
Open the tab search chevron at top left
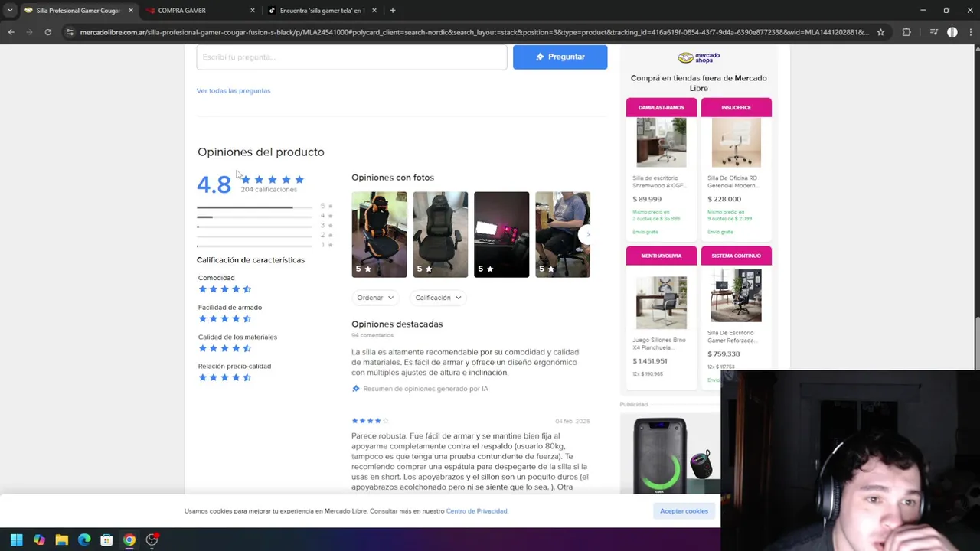pyautogui.click(x=10, y=10)
